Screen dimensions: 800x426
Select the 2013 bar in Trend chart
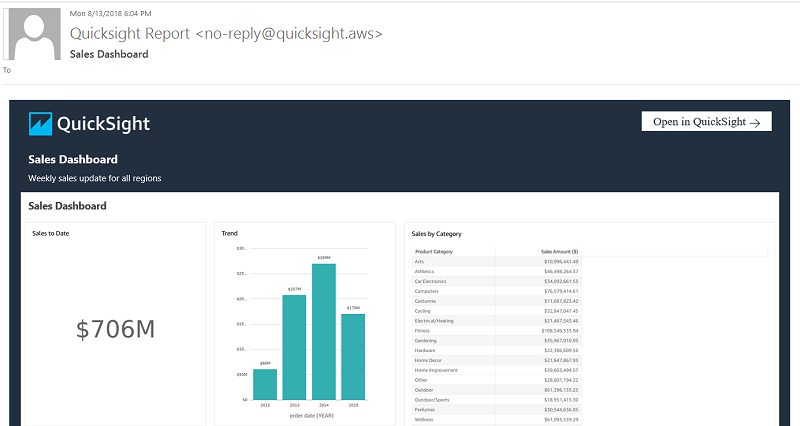point(294,347)
